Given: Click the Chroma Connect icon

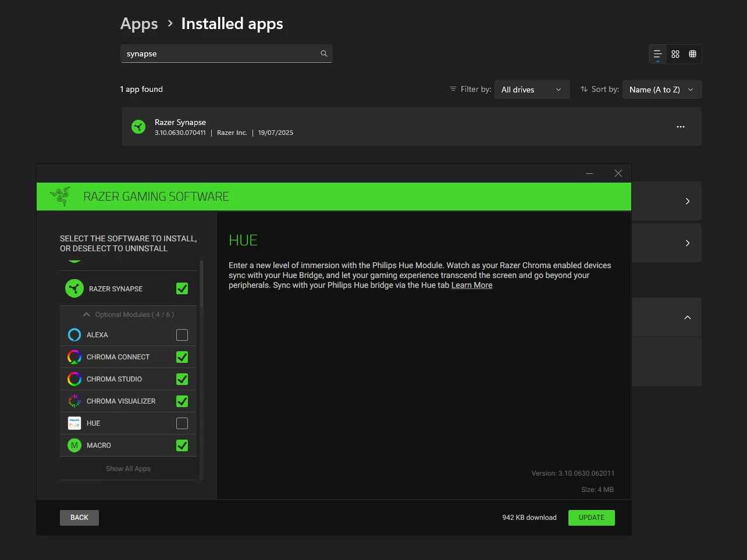Looking at the screenshot, I should click(74, 357).
